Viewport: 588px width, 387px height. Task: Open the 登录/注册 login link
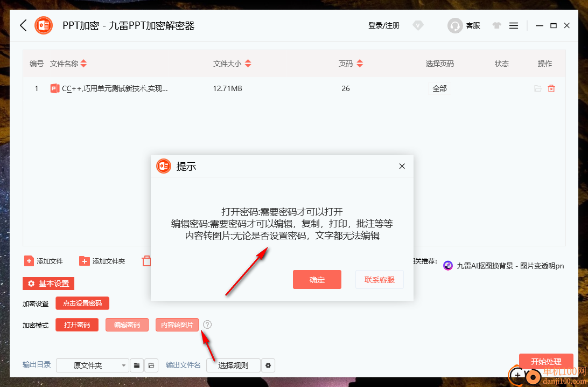383,25
